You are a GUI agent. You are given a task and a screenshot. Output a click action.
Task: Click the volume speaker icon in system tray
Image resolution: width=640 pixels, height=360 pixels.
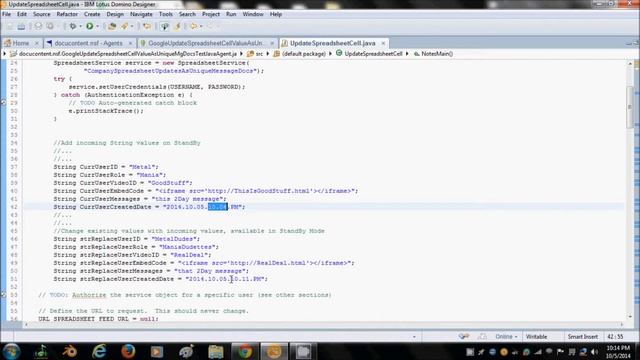(594, 352)
